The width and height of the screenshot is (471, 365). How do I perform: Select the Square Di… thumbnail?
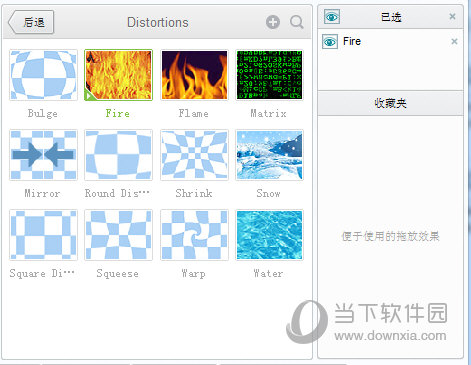(x=43, y=235)
